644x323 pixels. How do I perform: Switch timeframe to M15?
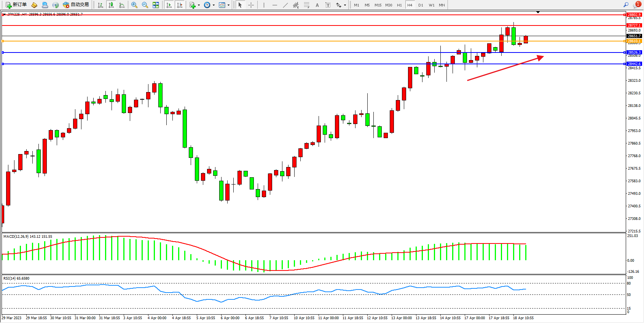[x=378, y=5]
